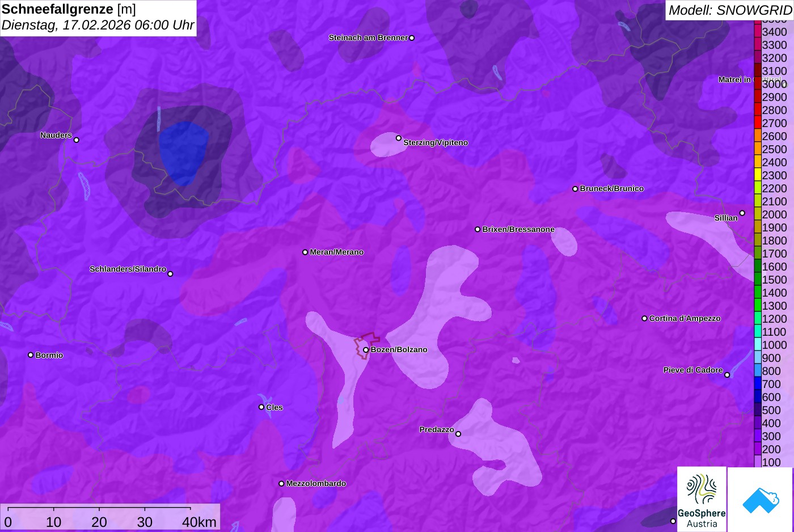794x532 pixels.
Task: Click the 'Steinach am Brenner' name label
Action: click(x=368, y=38)
